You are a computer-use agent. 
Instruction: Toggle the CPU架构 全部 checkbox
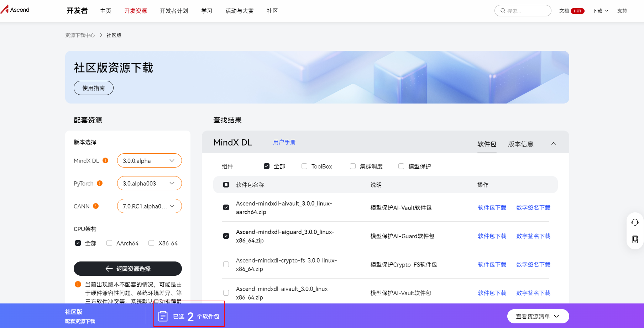[x=78, y=243]
